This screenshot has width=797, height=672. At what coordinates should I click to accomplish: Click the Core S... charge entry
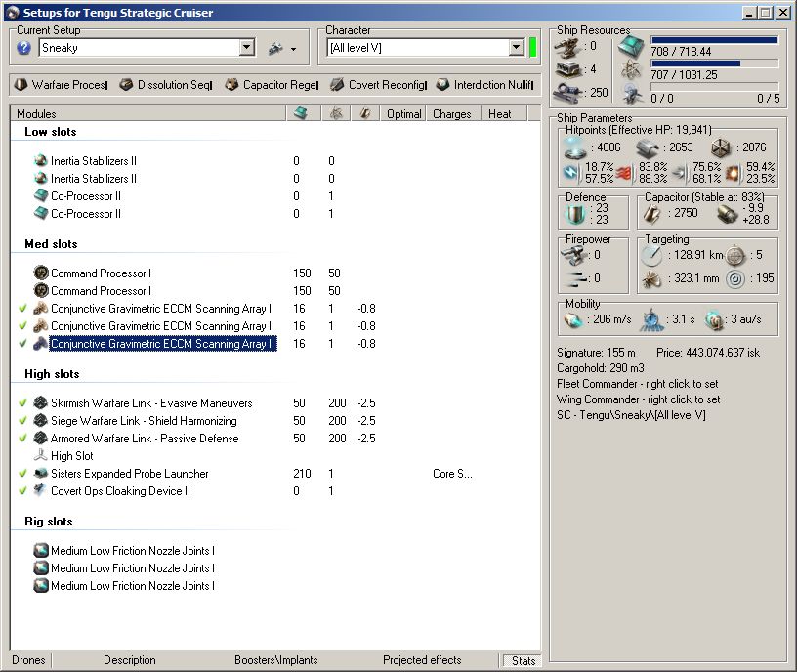[452, 474]
